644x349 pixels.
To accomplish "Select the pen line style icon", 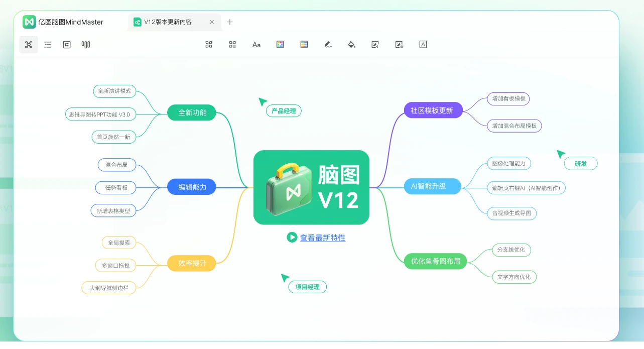I will coord(328,45).
